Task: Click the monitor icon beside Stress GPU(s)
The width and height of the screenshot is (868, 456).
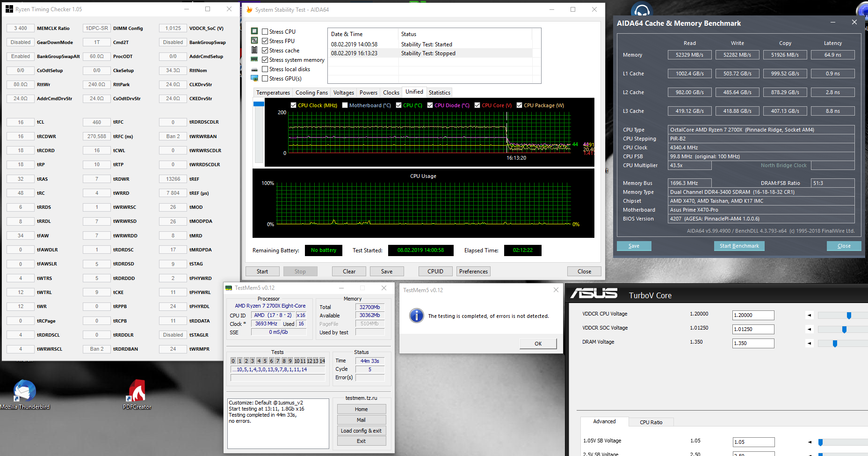Action: pos(254,78)
